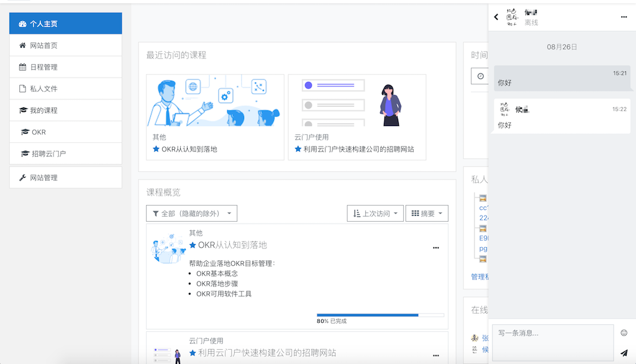This screenshot has height=364, width=636.
Task: Open the OKR从认知到落地 link in recent courses
Action: point(189,149)
